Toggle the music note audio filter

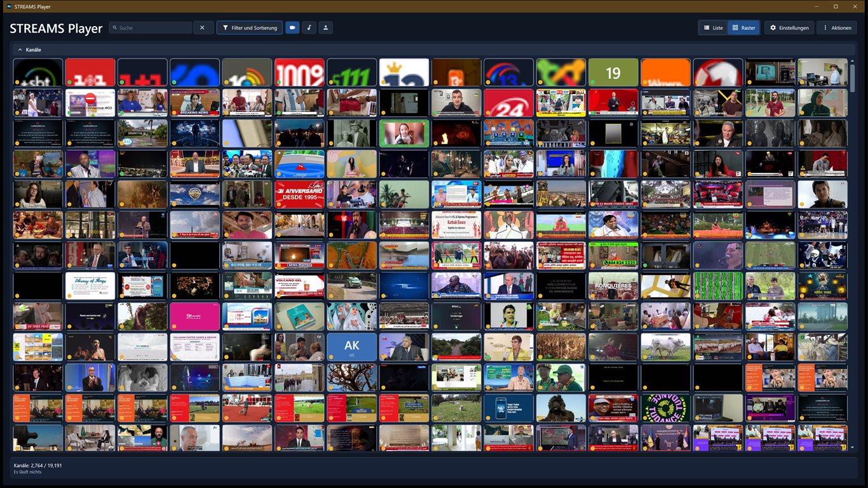(x=309, y=28)
